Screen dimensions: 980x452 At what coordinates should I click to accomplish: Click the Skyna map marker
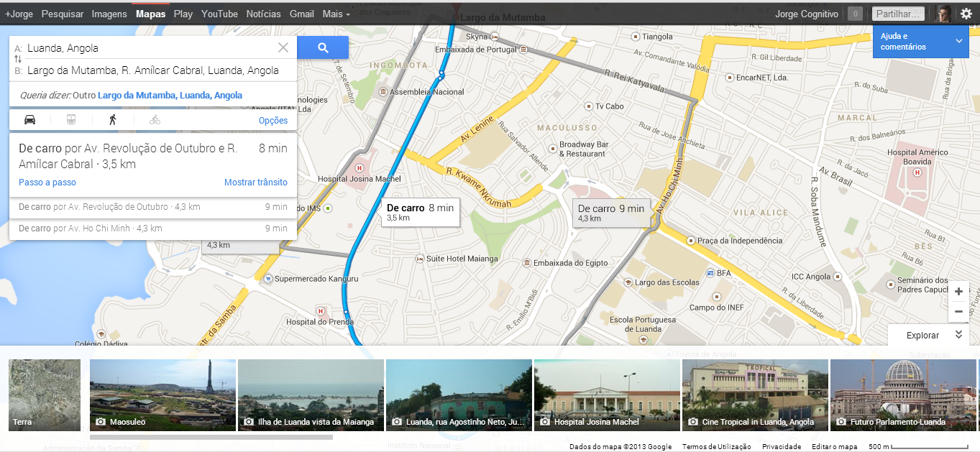pyautogui.click(x=496, y=37)
